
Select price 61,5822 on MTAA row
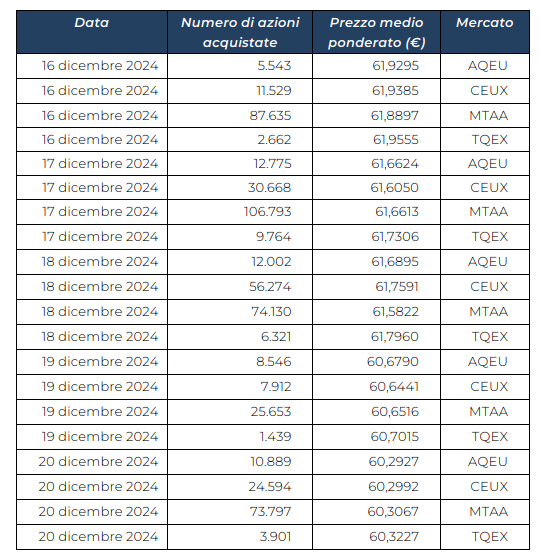377,312
